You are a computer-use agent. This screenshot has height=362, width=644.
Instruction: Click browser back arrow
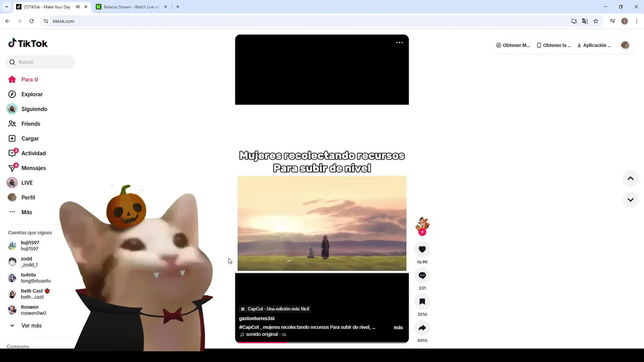[7, 21]
